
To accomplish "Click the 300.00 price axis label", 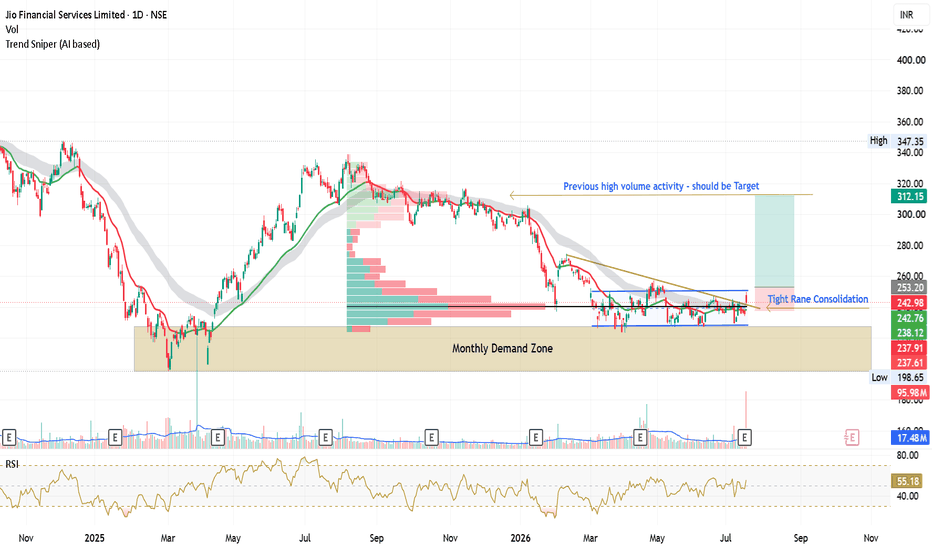I will point(911,215).
